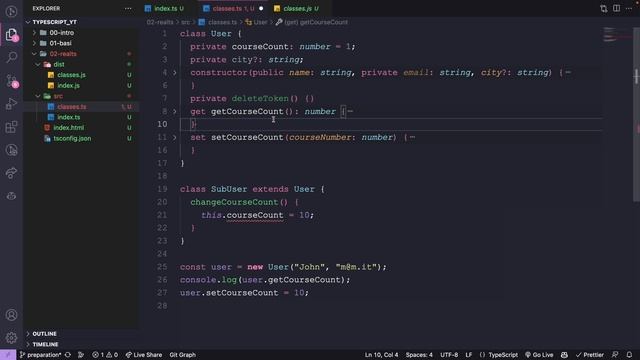
Task: Click the Ln 10, Col 4 cursor position
Action: coord(381,355)
